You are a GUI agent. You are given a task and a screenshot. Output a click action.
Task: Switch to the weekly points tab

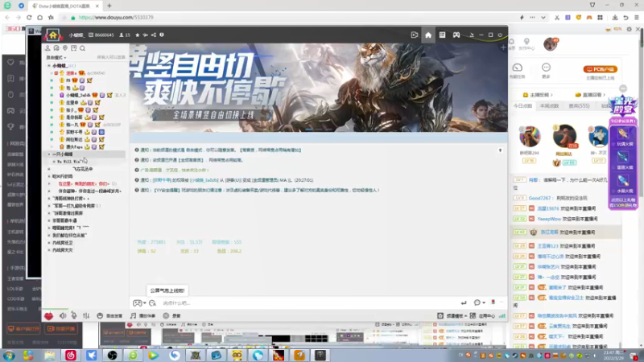549,106
